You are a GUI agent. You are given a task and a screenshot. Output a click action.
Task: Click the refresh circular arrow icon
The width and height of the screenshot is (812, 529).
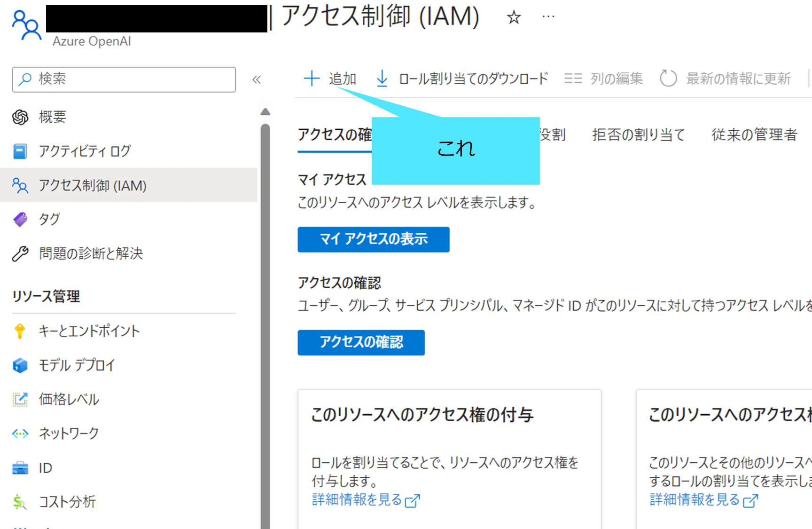pos(668,79)
